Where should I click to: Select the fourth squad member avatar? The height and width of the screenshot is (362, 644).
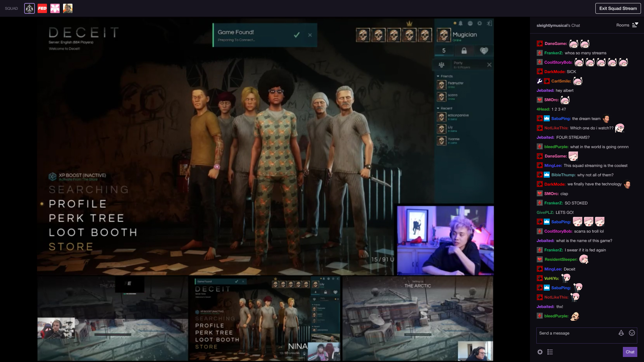coord(68,8)
